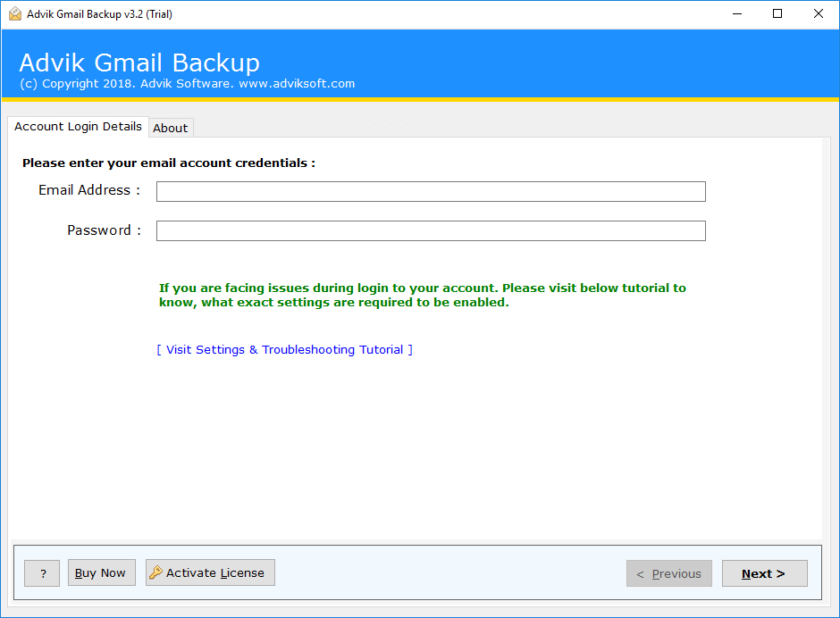Click the Buy Now button
The image size is (840, 618).
pos(102,572)
